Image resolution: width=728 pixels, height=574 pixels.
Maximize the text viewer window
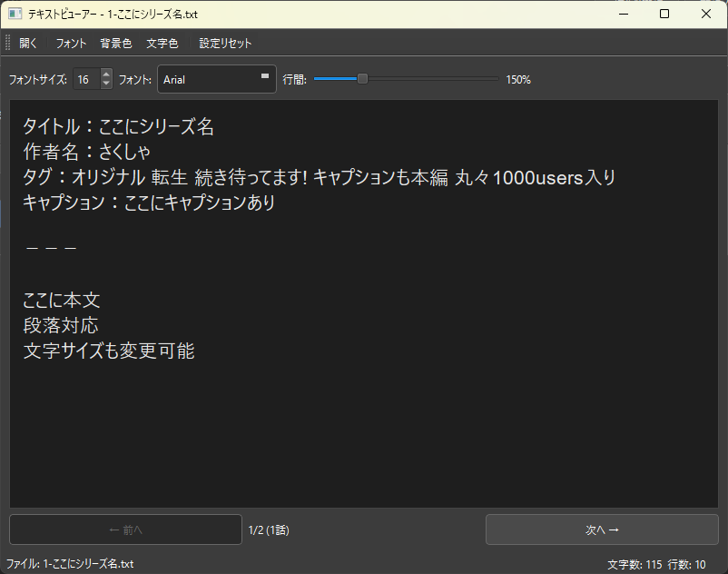[x=664, y=14]
